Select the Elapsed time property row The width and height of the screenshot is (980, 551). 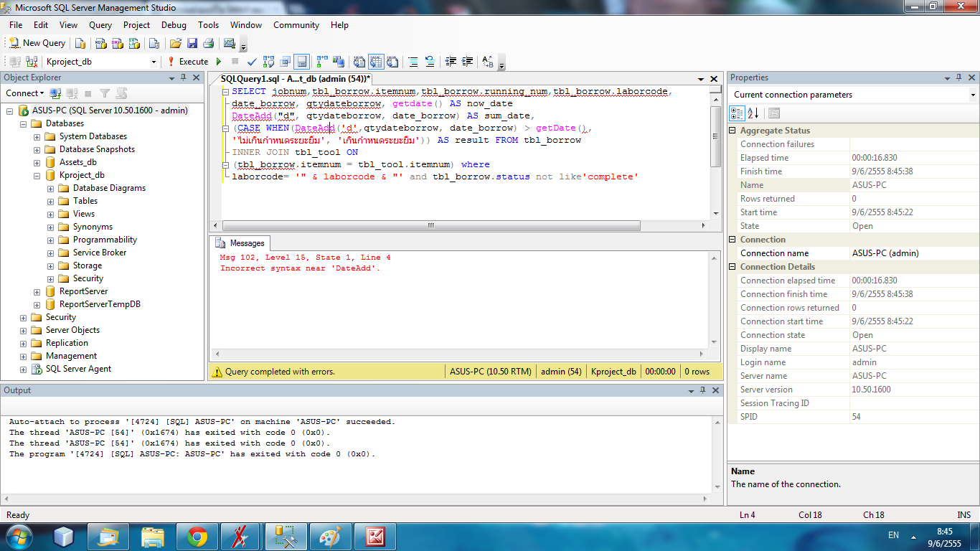click(x=853, y=158)
